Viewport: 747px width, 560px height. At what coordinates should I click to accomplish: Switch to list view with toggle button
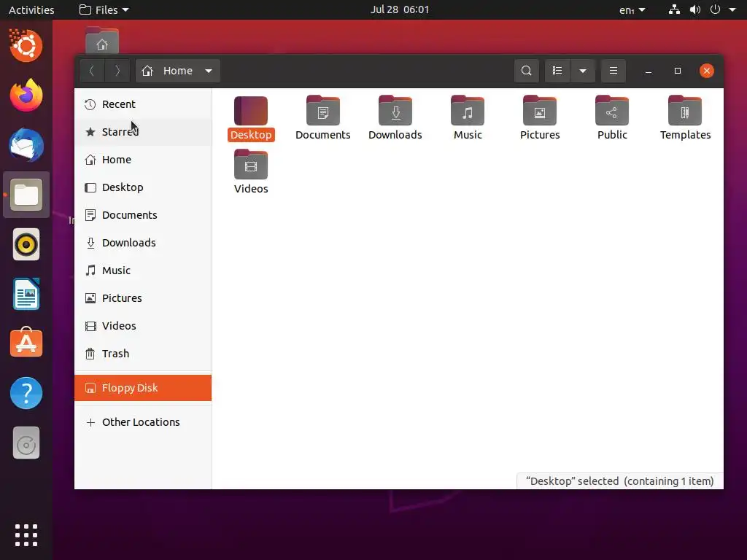(x=557, y=71)
